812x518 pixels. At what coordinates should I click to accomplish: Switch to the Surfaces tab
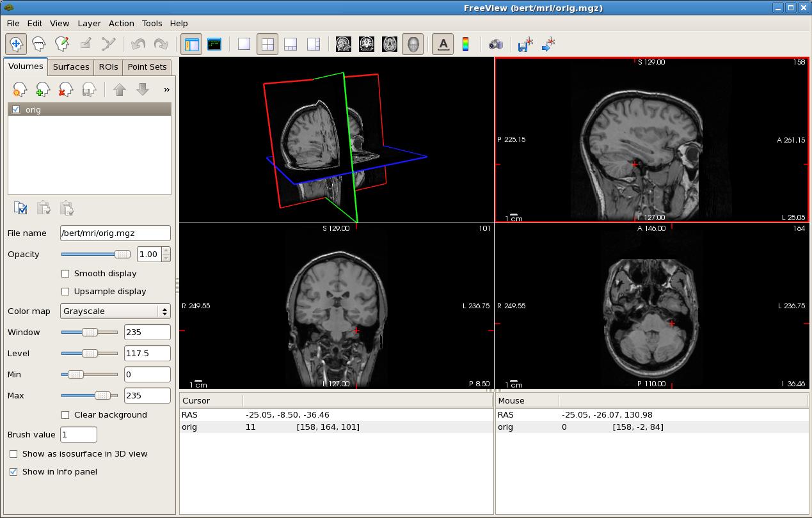(x=71, y=67)
